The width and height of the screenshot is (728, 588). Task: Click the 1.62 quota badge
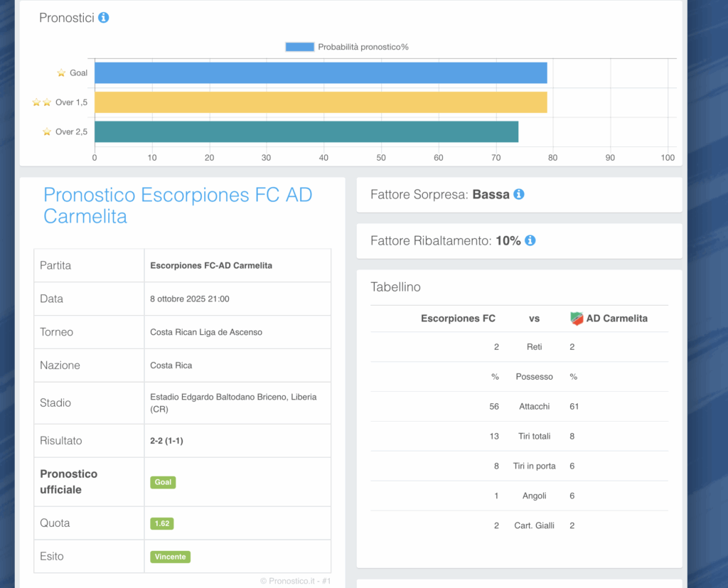tap(162, 523)
